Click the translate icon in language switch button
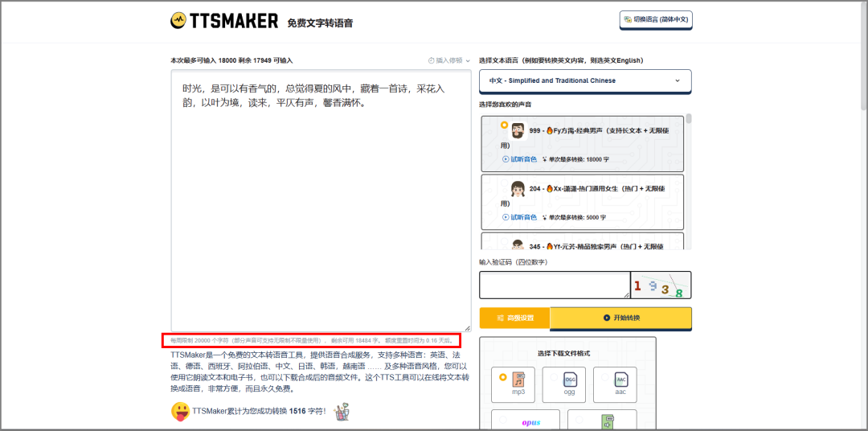This screenshot has width=868, height=431. 628,19
